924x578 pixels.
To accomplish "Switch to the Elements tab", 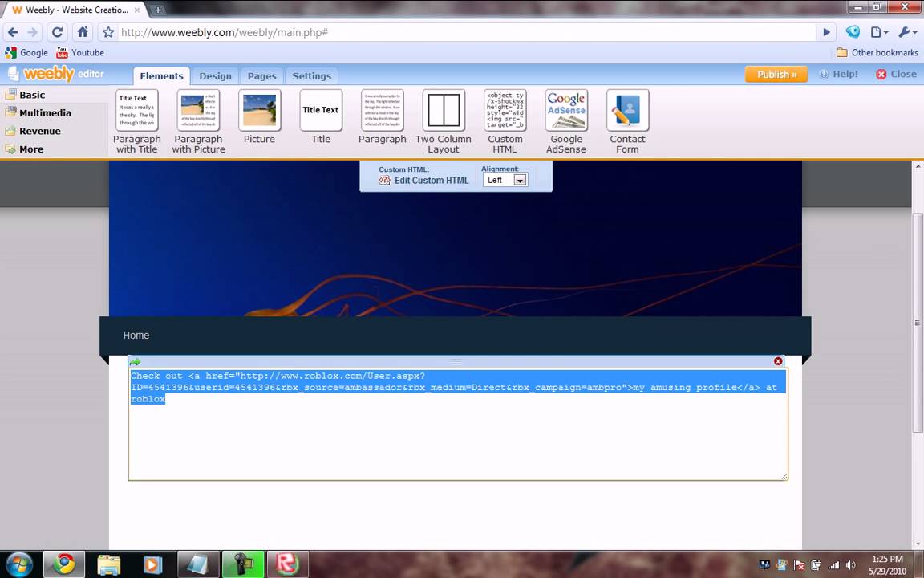I will point(161,76).
